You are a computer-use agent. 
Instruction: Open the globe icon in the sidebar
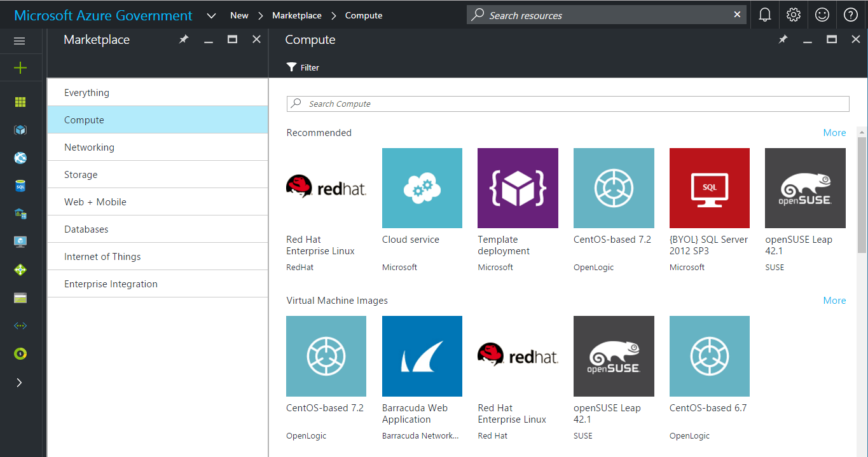[20, 158]
